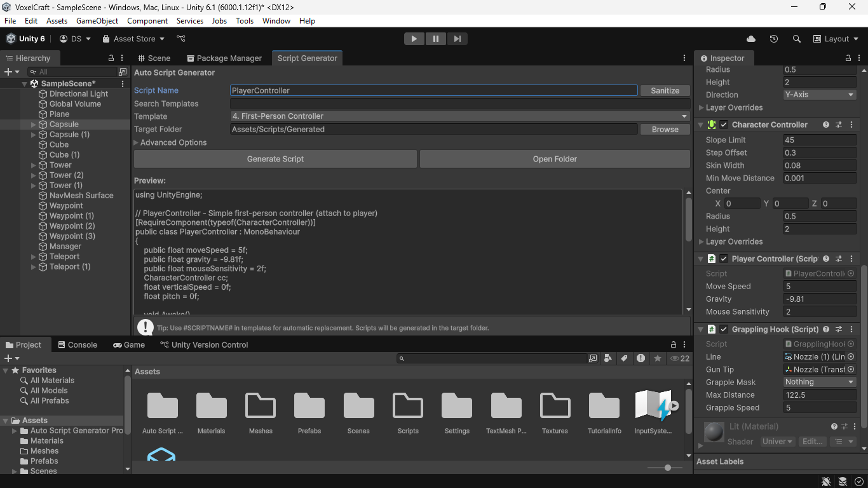Open Undo History from the top toolbar
Viewport: 868px width, 488px height.
[773, 39]
